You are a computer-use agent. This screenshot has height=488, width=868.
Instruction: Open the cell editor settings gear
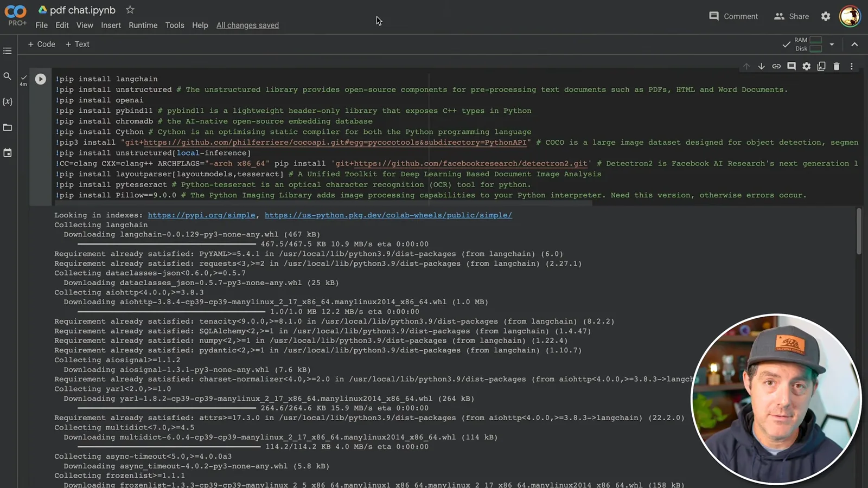tap(807, 66)
